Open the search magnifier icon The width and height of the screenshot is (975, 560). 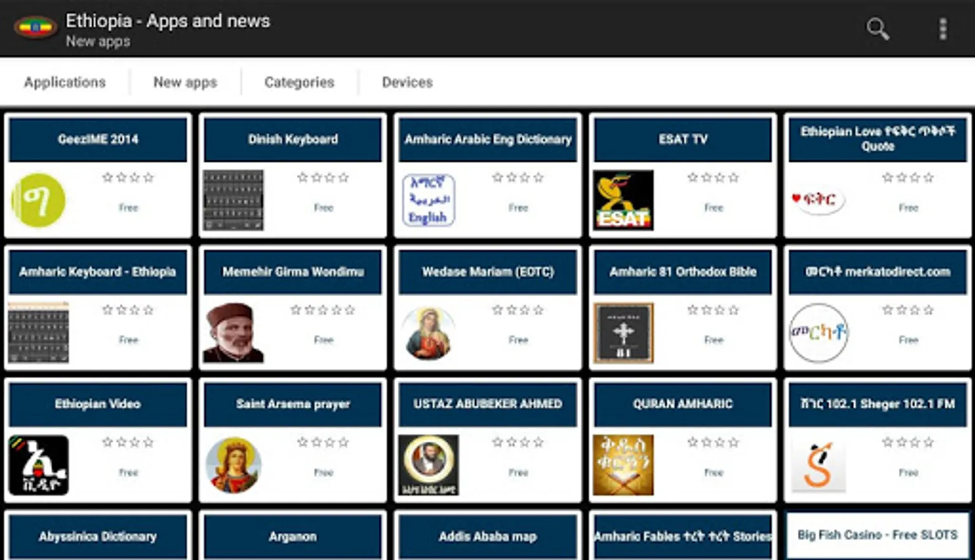(x=877, y=29)
